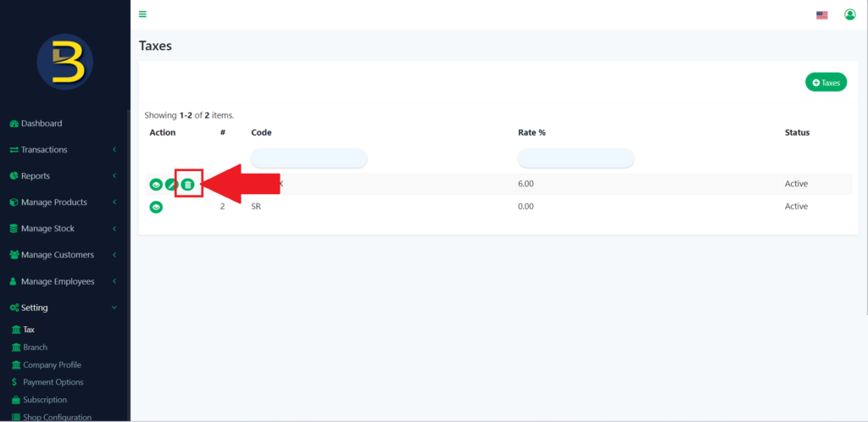Sort table by Code column header
Image resolution: width=868 pixels, height=422 pixels.
261,133
